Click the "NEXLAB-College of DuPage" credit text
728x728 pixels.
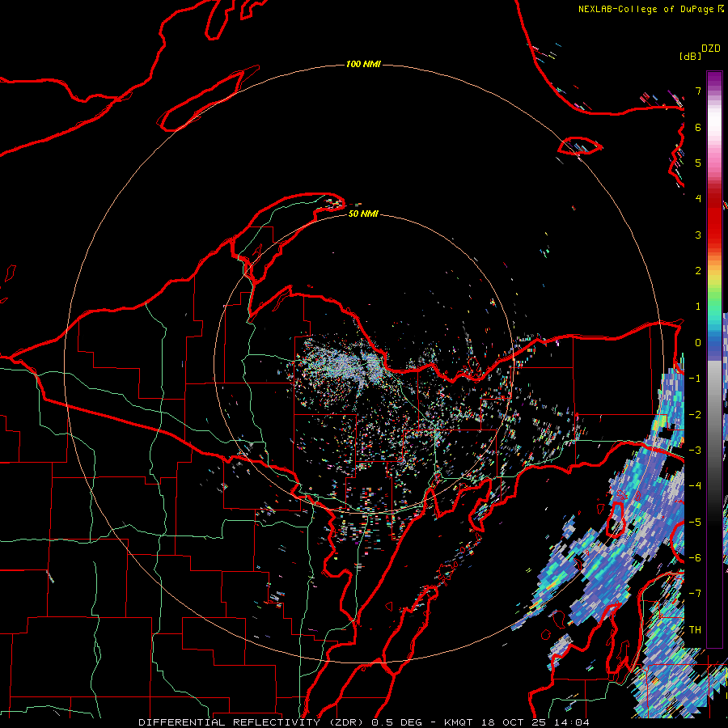(x=647, y=9)
